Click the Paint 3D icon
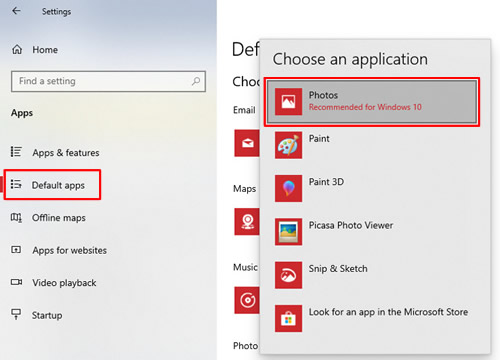Screen dimensions: 500x360 [x=288, y=188]
